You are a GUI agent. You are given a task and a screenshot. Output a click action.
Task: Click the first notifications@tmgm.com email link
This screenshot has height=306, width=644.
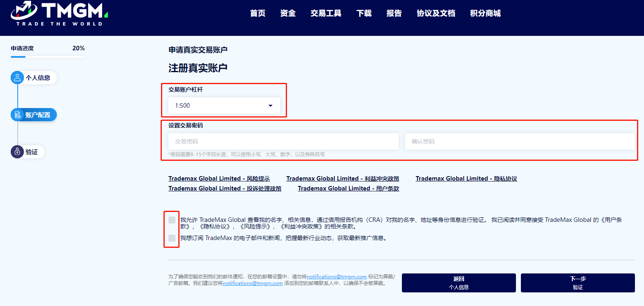click(x=337, y=276)
